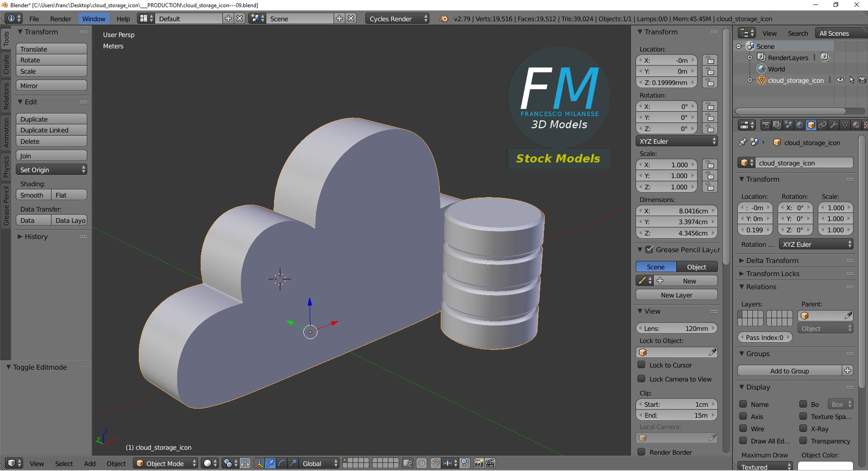Click the OpenGL render camera icon
This screenshot has width=868, height=471.
(x=478, y=463)
